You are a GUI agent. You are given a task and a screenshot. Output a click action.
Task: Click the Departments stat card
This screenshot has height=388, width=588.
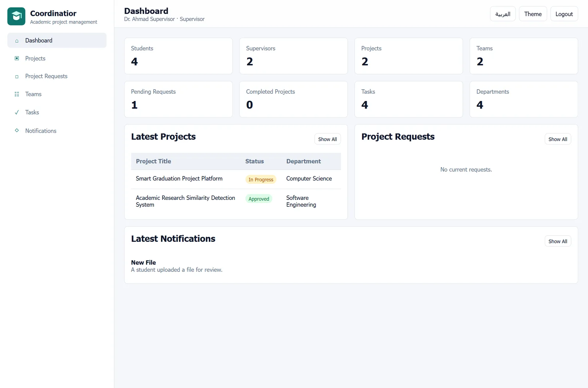click(x=524, y=99)
